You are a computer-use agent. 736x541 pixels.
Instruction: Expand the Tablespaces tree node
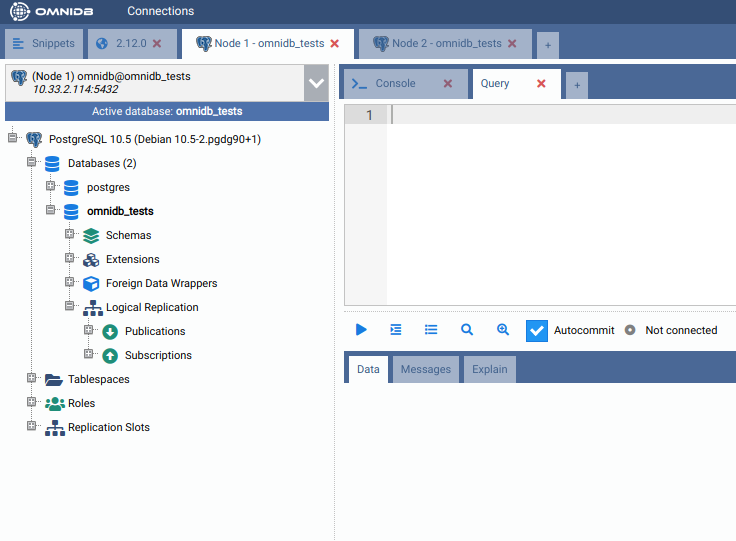(x=32, y=379)
